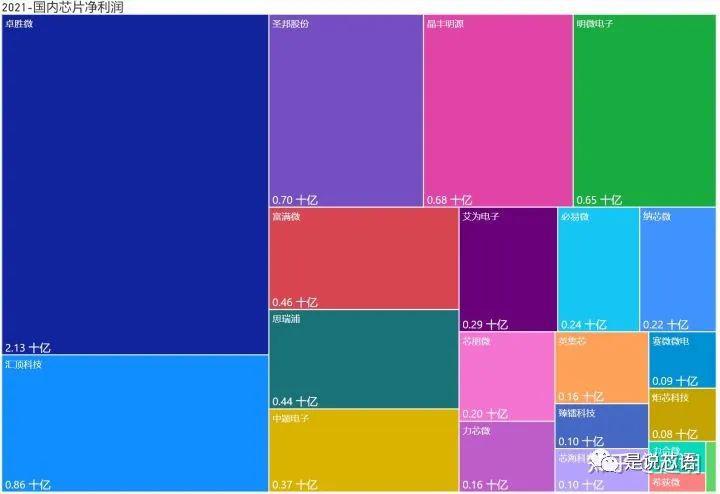Select the 卓胜微 name label

[x=19, y=23]
